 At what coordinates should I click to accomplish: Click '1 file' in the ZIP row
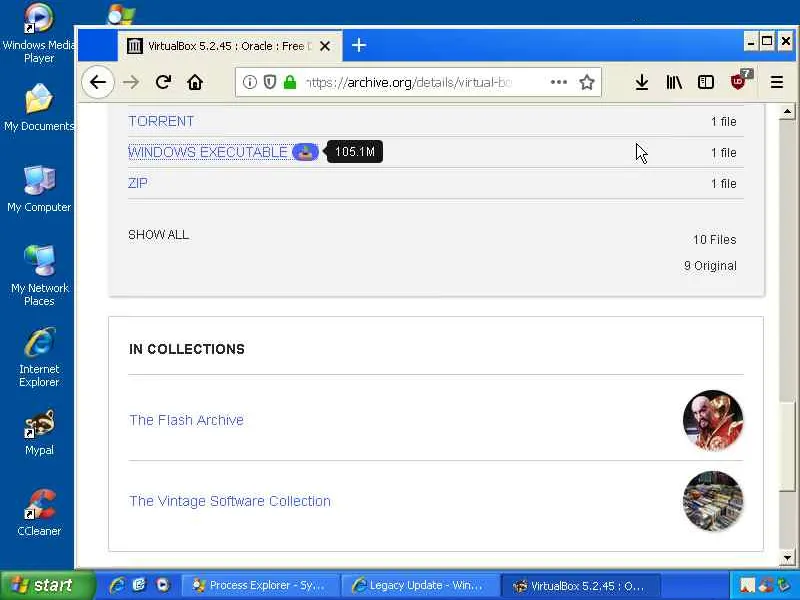coord(723,184)
